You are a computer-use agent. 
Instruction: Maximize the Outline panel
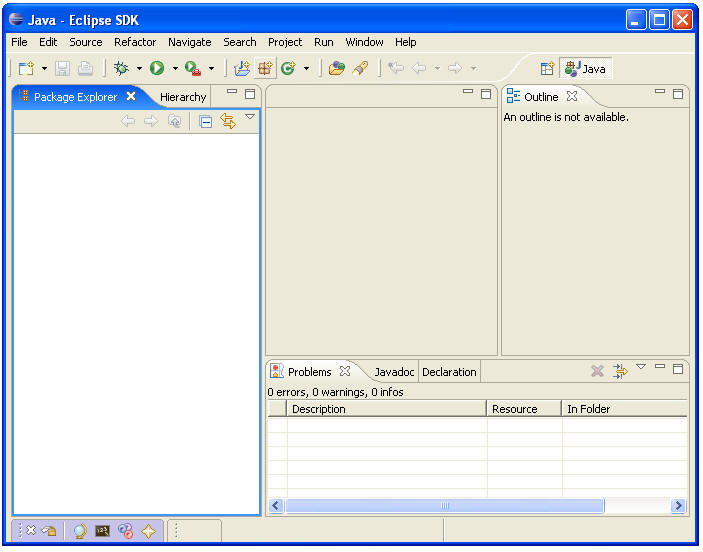tap(678, 94)
